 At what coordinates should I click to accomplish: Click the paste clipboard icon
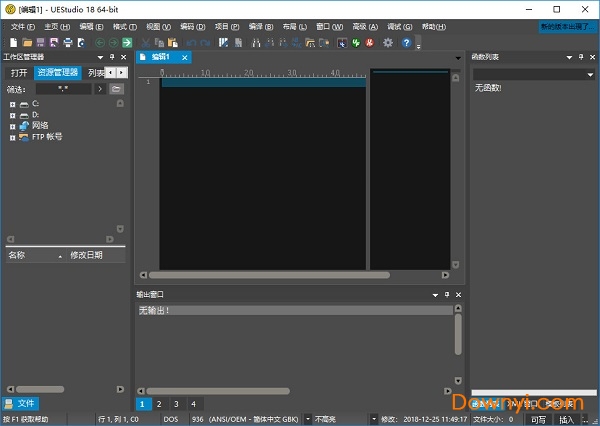click(x=173, y=42)
